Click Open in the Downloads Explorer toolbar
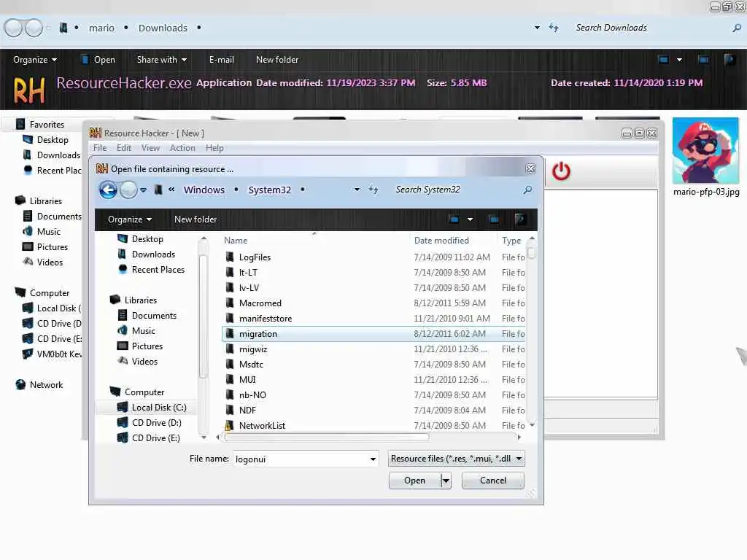 pos(98,60)
